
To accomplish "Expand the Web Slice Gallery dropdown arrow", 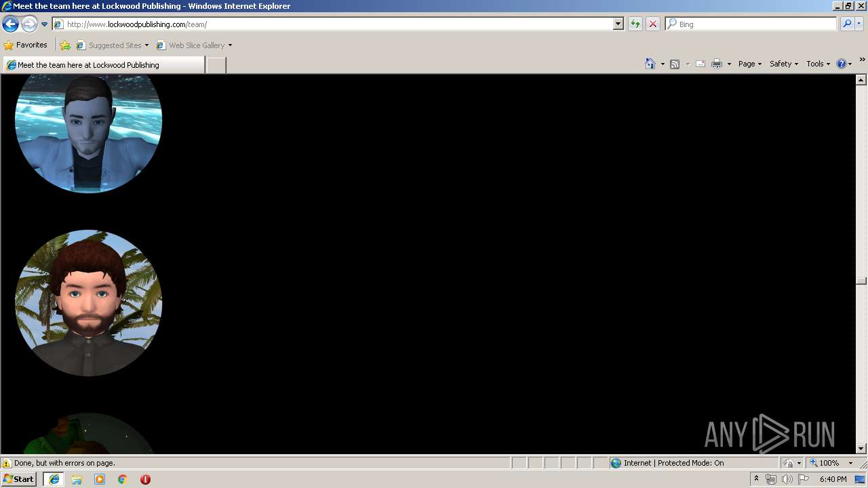I will [230, 45].
